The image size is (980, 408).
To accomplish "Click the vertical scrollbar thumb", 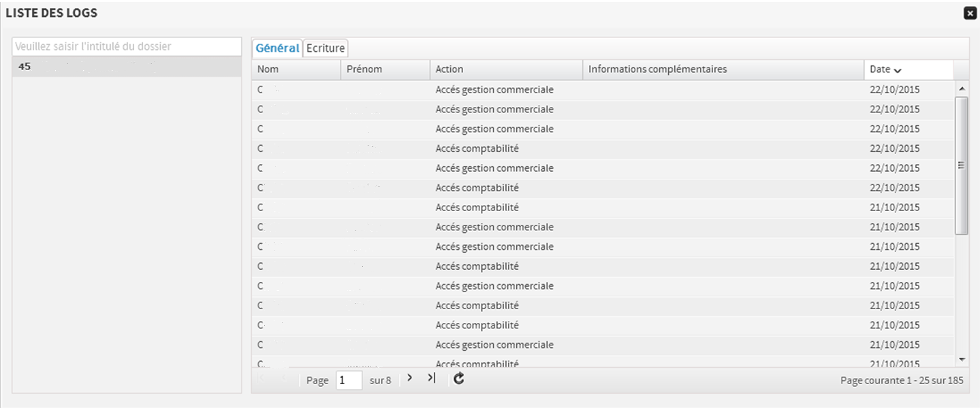I will [961, 166].
